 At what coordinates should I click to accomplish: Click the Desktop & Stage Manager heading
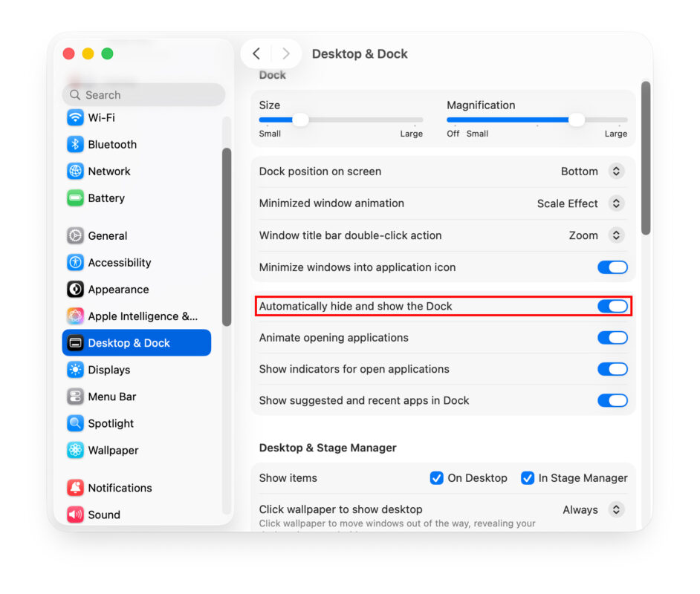tap(328, 448)
